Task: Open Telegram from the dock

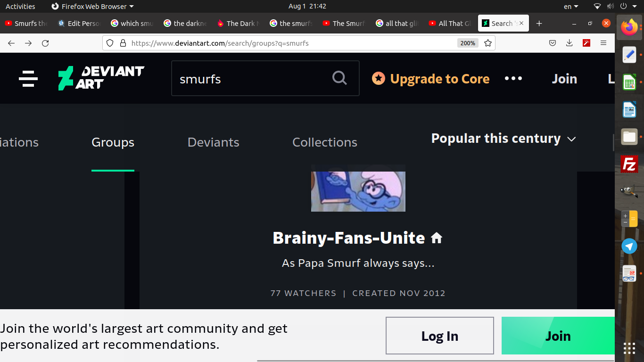Action: click(629, 246)
